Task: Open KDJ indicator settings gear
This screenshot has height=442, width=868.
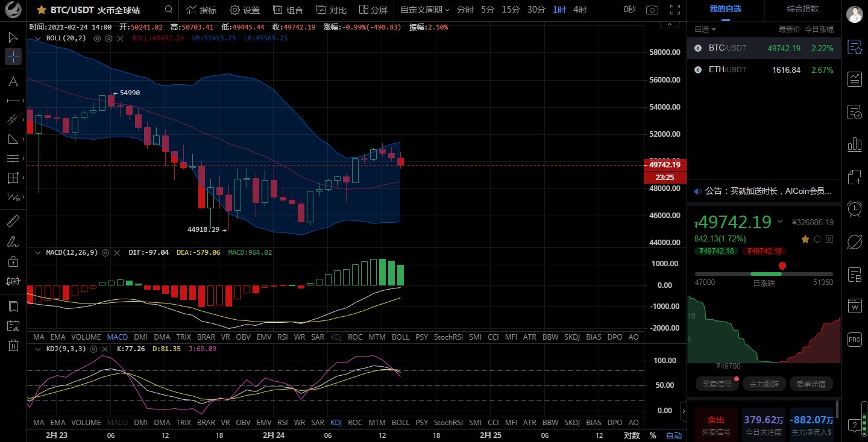Action: coord(93,349)
